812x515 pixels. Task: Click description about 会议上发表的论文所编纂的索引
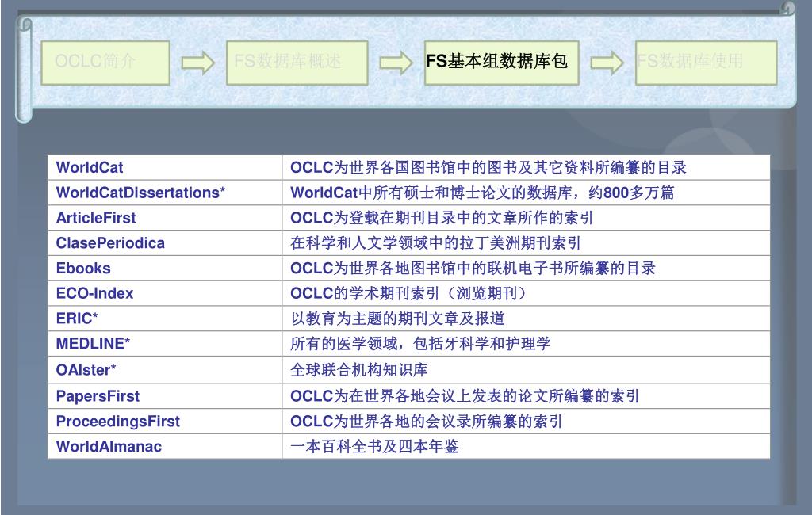pos(465,396)
